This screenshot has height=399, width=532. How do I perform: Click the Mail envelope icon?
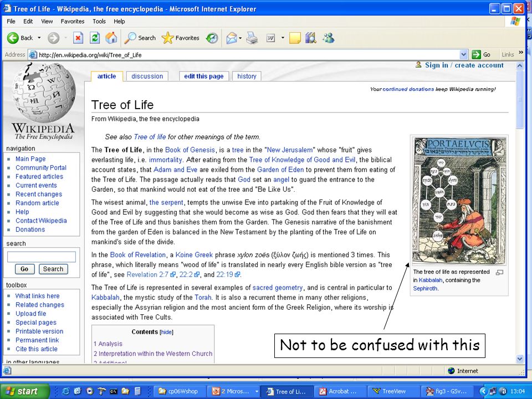tap(232, 38)
